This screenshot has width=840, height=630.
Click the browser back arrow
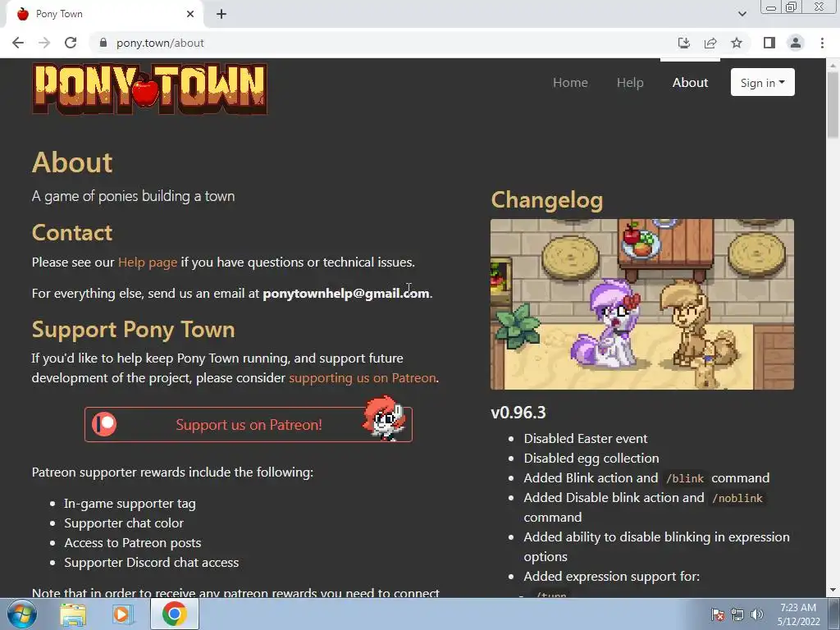pyautogui.click(x=18, y=43)
